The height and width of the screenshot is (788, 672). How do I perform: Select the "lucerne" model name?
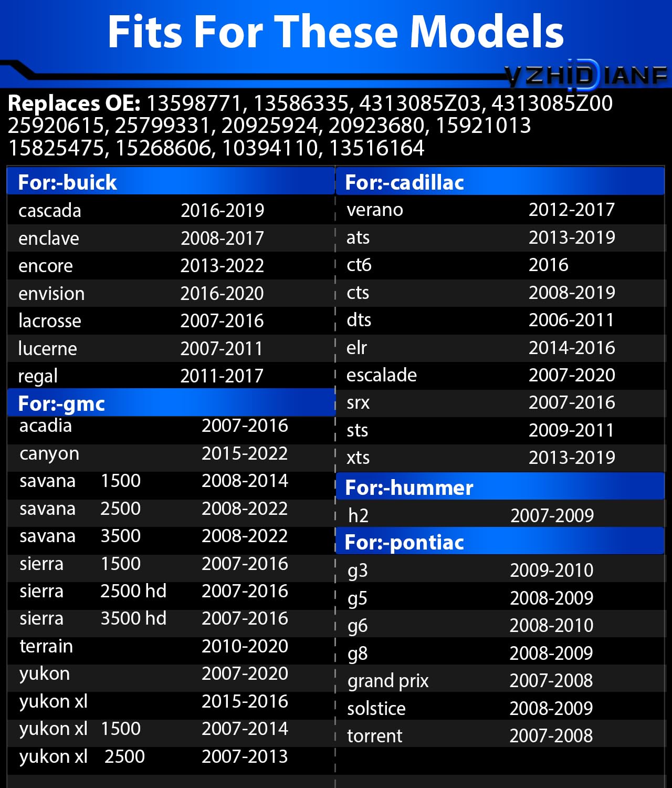48,349
